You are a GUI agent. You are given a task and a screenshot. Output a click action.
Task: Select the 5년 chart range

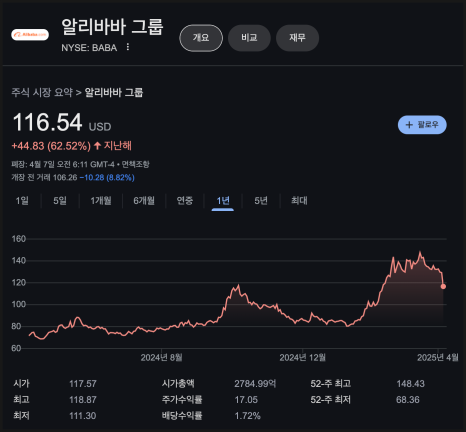pos(261,201)
